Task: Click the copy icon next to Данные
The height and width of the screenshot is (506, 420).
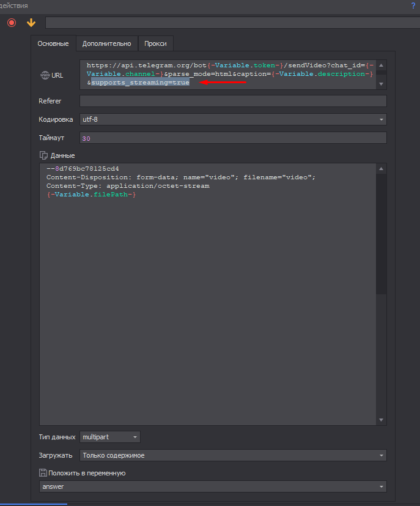Action: pyautogui.click(x=43, y=155)
